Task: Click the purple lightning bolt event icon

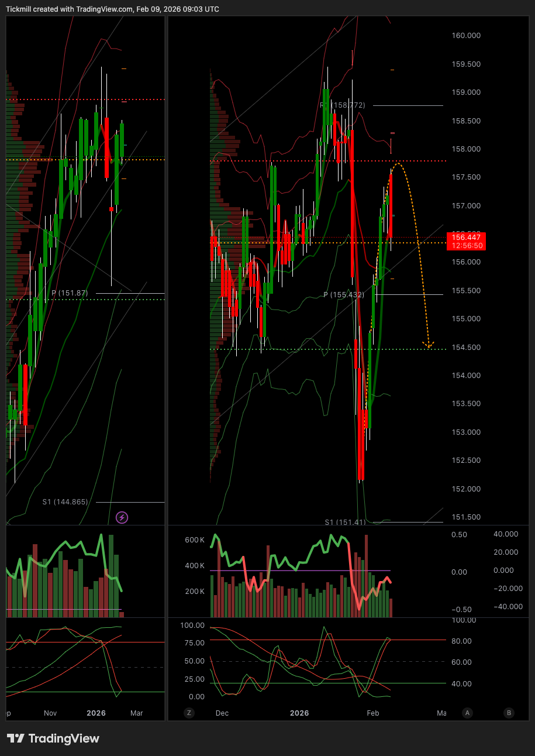Action: click(122, 517)
